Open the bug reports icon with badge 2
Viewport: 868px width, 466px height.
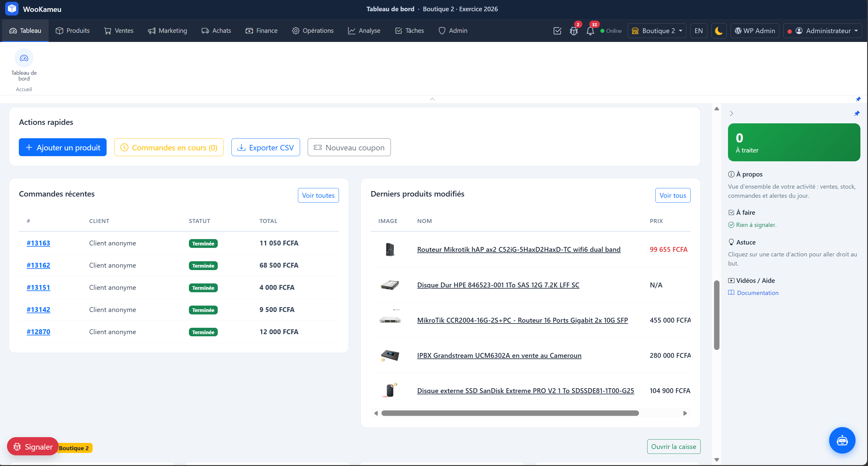[x=574, y=31]
